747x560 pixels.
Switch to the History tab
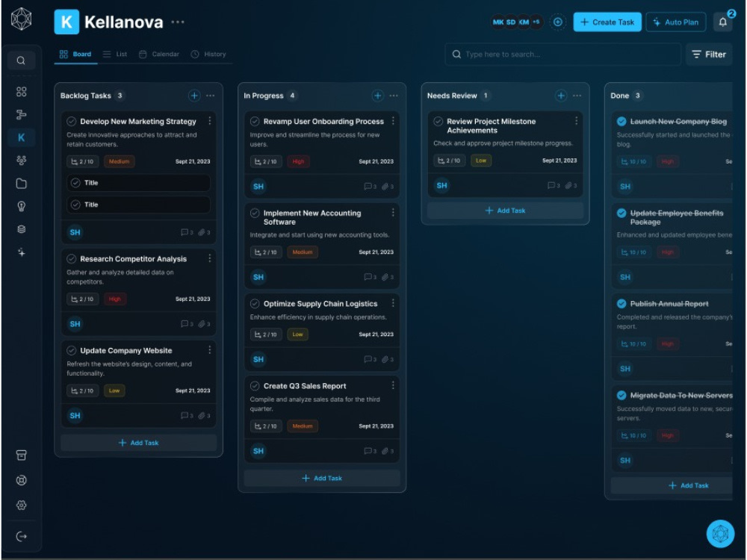click(208, 54)
